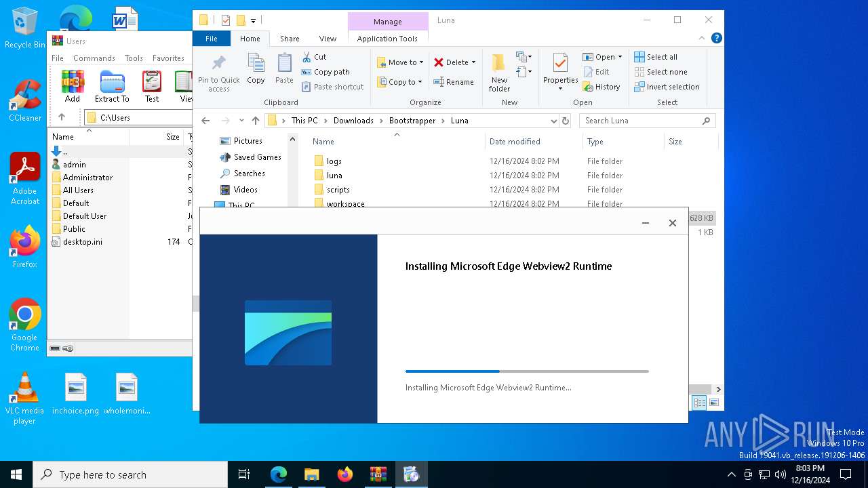Switch to the View ribbon tab
Screen dimensions: 868x488
point(328,39)
